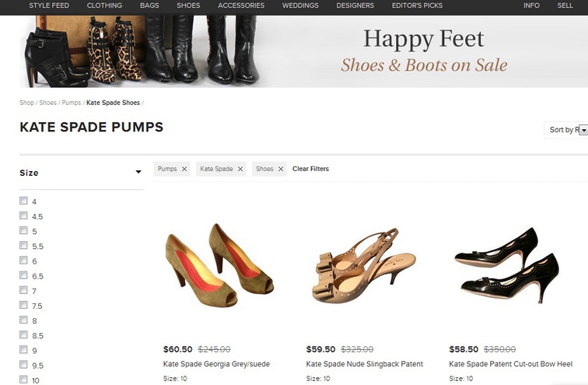The height and width of the screenshot is (385, 588).
Task: Open the Shoes navigation menu
Action: point(188,5)
